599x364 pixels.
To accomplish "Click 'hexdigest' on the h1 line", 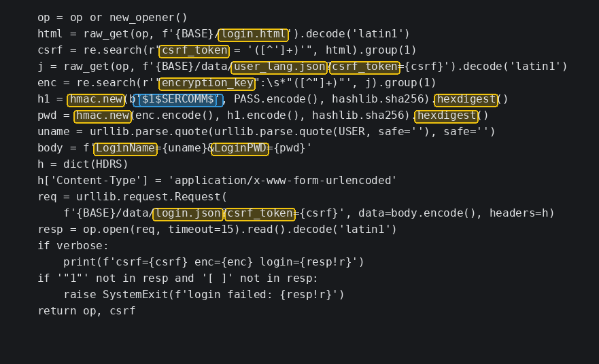I will point(466,100).
